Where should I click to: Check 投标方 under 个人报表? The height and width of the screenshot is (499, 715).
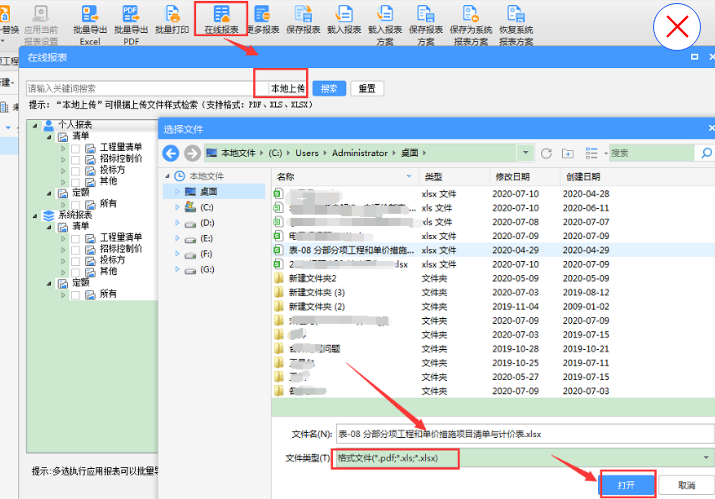pyautogui.click(x=76, y=171)
